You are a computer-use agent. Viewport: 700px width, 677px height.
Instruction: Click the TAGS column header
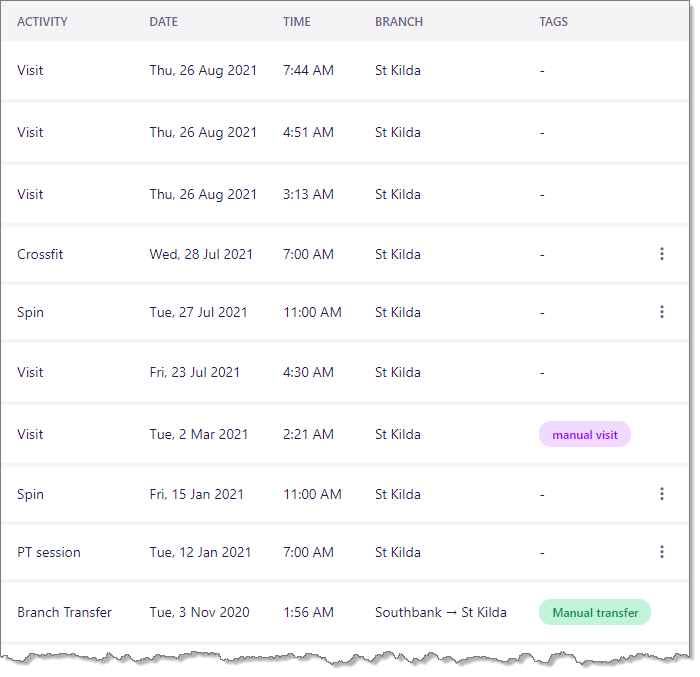click(553, 21)
